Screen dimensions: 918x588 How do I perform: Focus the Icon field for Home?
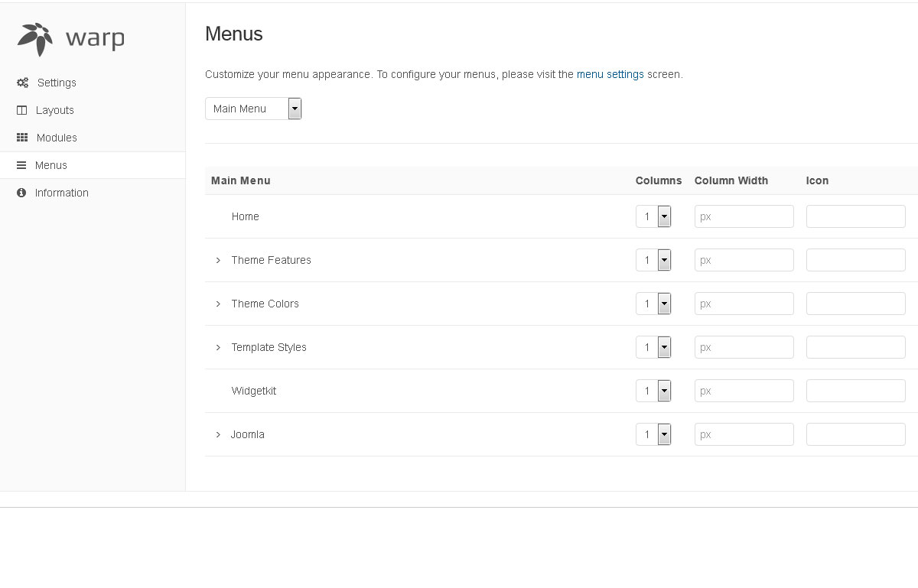[855, 216]
